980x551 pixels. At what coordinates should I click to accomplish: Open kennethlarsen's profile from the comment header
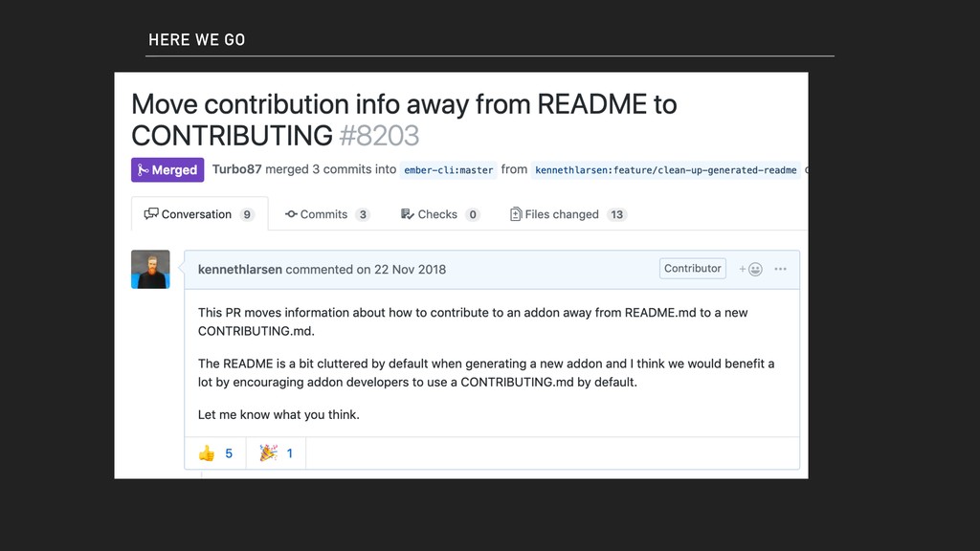[240, 269]
